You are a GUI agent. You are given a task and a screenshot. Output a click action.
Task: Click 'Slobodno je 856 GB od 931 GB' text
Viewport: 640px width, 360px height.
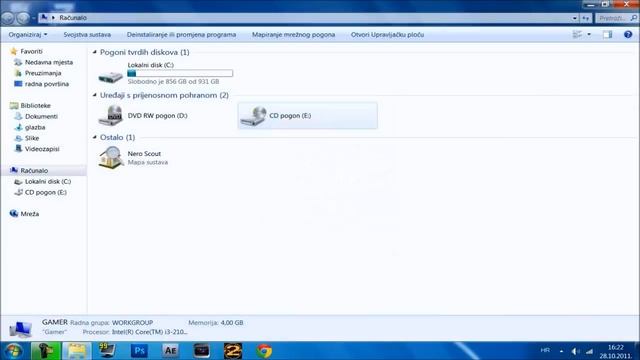[x=173, y=82]
